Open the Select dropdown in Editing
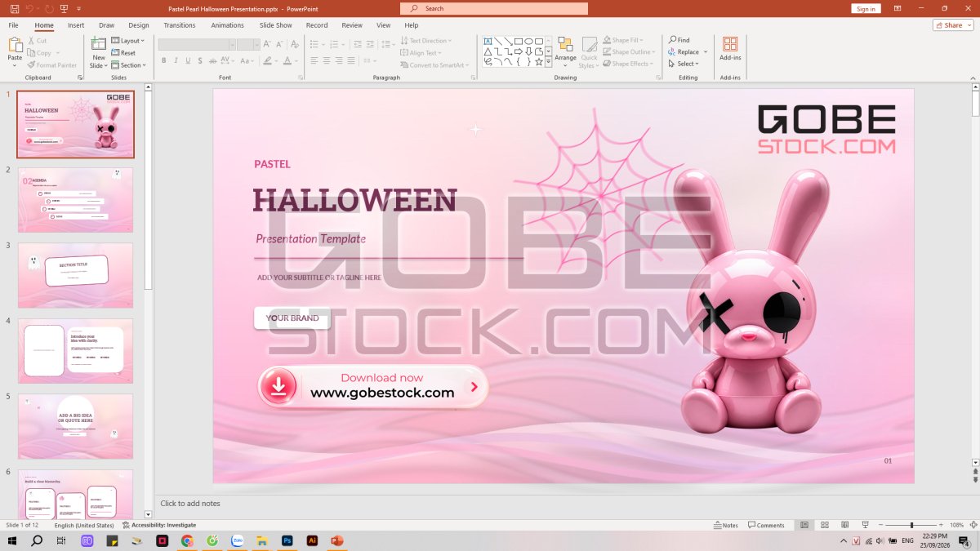 (683, 64)
